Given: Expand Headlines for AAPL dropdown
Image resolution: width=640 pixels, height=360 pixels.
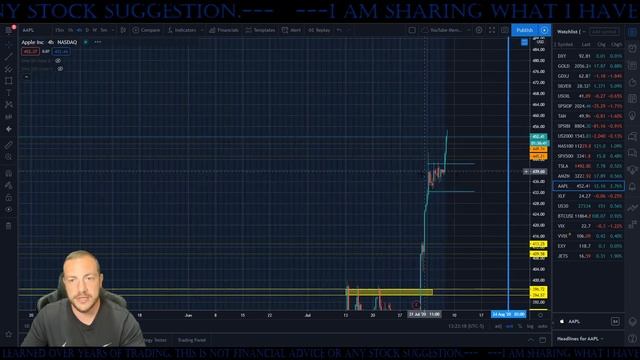Looking at the screenshot, I should 602,339.
